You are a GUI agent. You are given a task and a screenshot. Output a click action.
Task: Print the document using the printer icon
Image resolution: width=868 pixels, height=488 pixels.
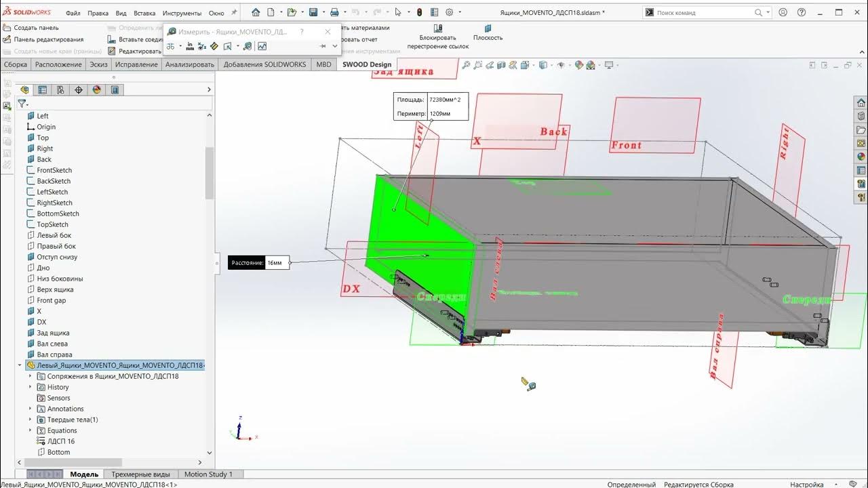point(334,12)
